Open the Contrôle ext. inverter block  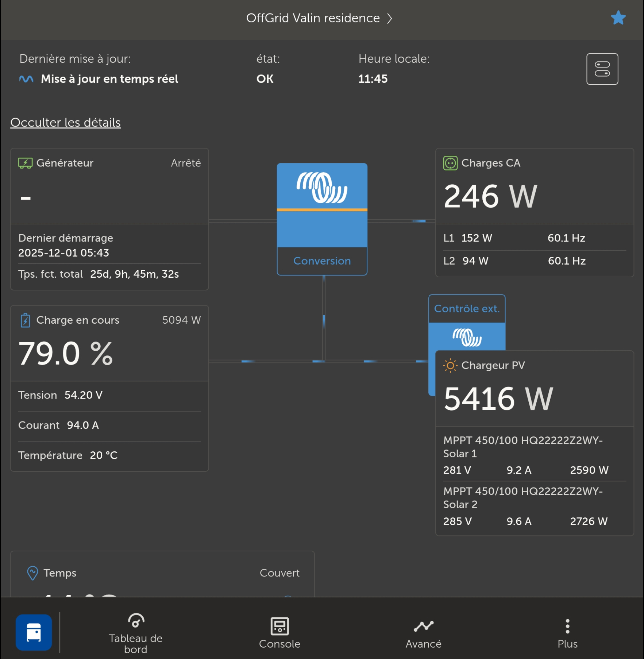click(x=467, y=308)
